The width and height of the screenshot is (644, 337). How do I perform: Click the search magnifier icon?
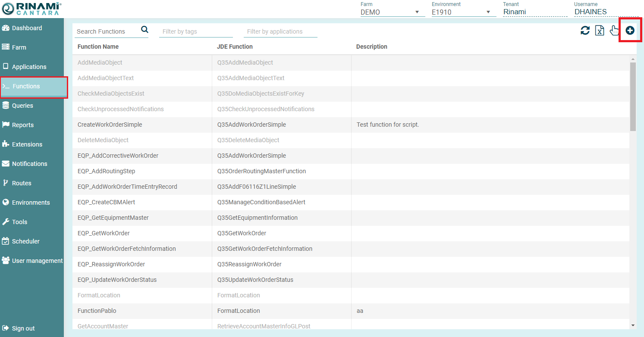(x=145, y=30)
